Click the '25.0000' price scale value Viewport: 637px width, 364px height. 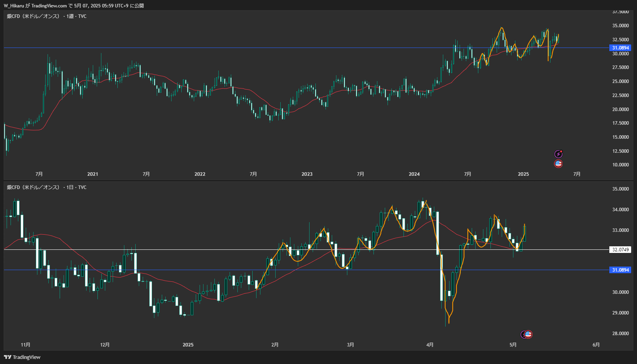pyautogui.click(x=621, y=81)
